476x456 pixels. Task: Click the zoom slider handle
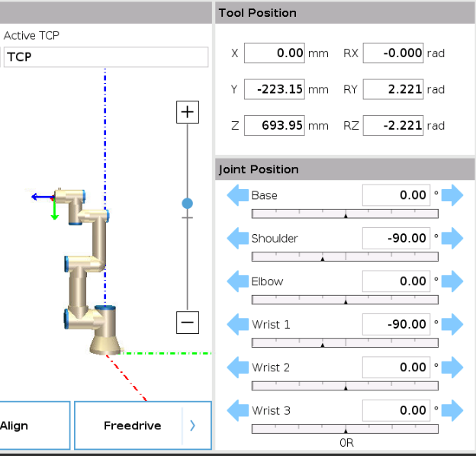188,204
